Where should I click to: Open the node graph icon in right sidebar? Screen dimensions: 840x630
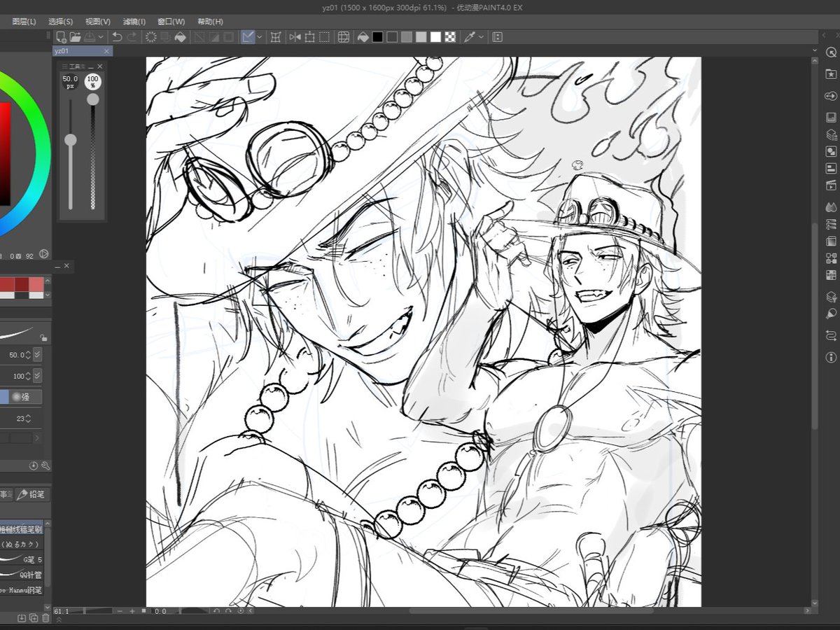coord(831,258)
